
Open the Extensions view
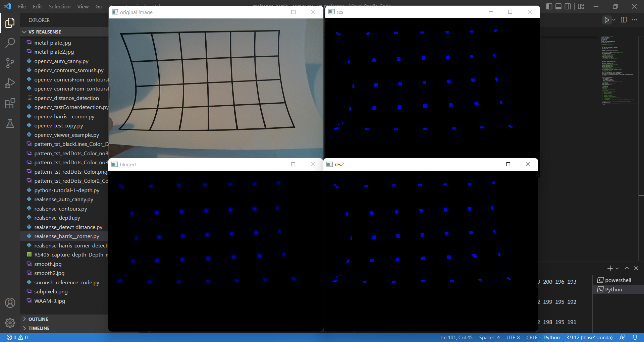point(10,103)
